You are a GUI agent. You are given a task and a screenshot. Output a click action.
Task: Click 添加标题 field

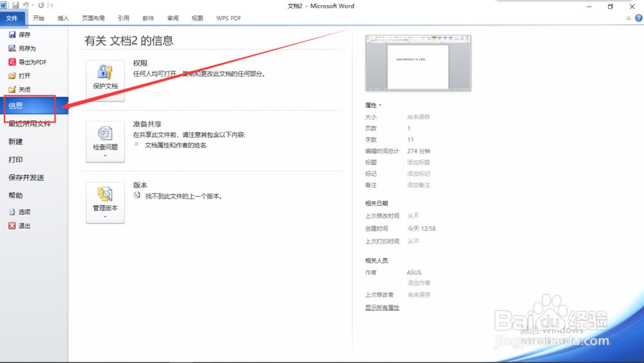419,162
